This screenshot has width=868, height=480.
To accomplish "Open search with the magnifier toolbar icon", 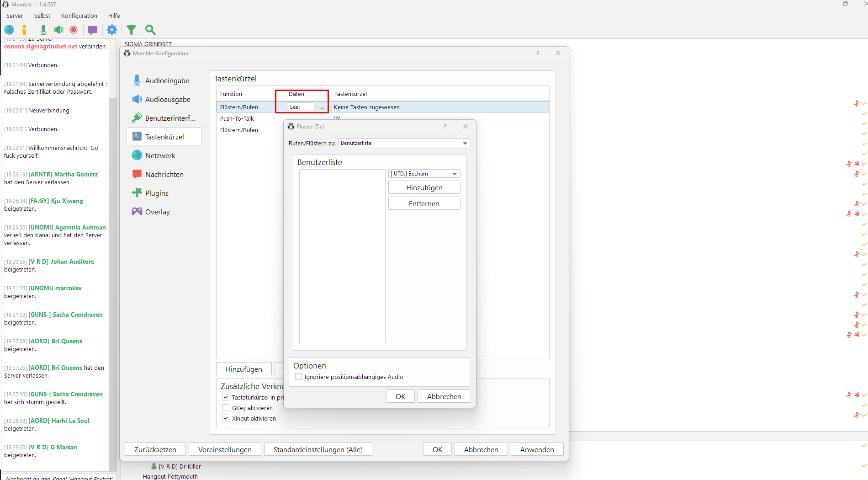I will point(150,30).
